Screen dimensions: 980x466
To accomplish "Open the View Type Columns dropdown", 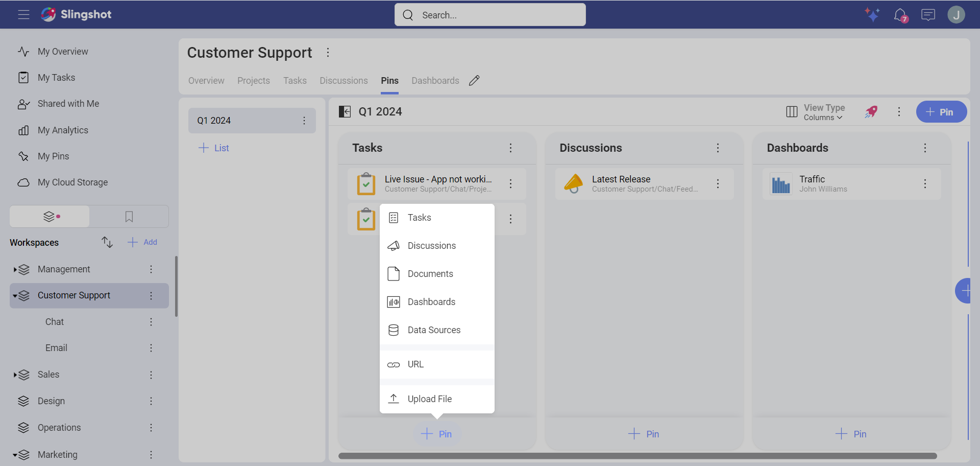I will tap(823, 112).
